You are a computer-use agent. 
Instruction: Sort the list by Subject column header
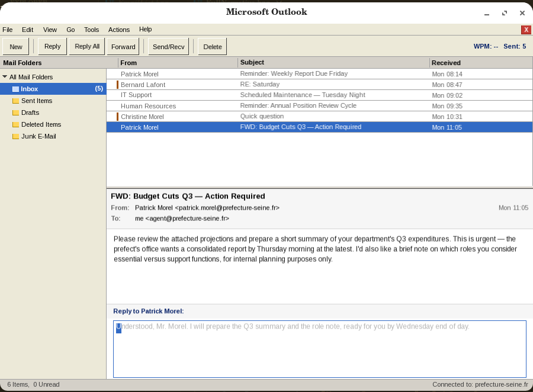(333, 63)
